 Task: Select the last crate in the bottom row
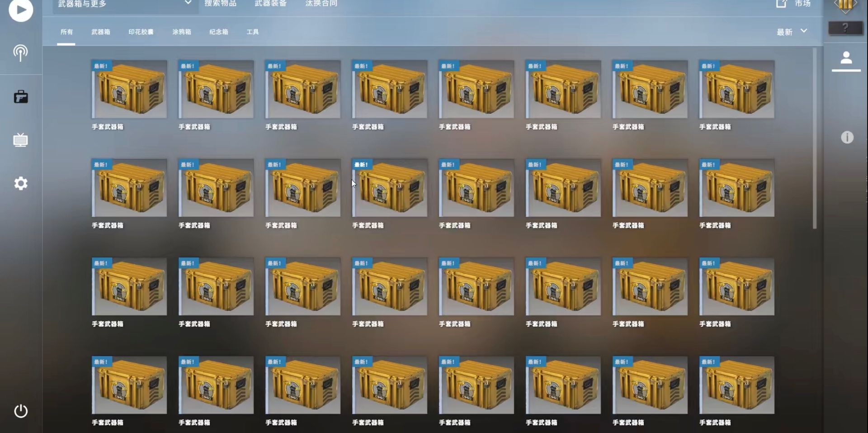pos(737,385)
